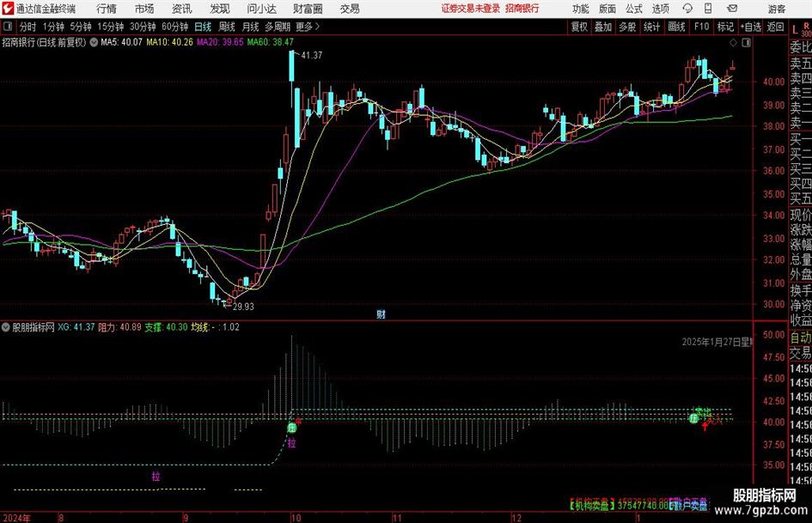Image resolution: width=812 pixels, height=523 pixels.
Task: Click the 返回 back button
Action: click(775, 27)
